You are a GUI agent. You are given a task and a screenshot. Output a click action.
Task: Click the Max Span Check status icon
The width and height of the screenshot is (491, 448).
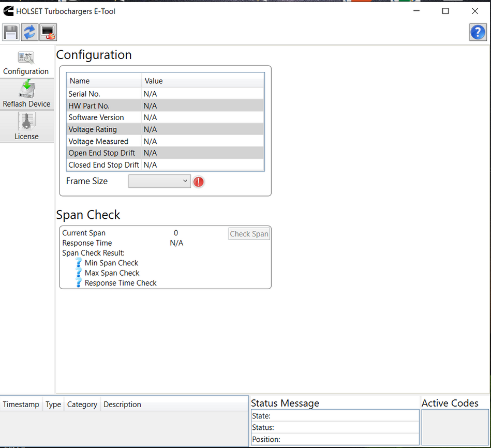coord(79,273)
